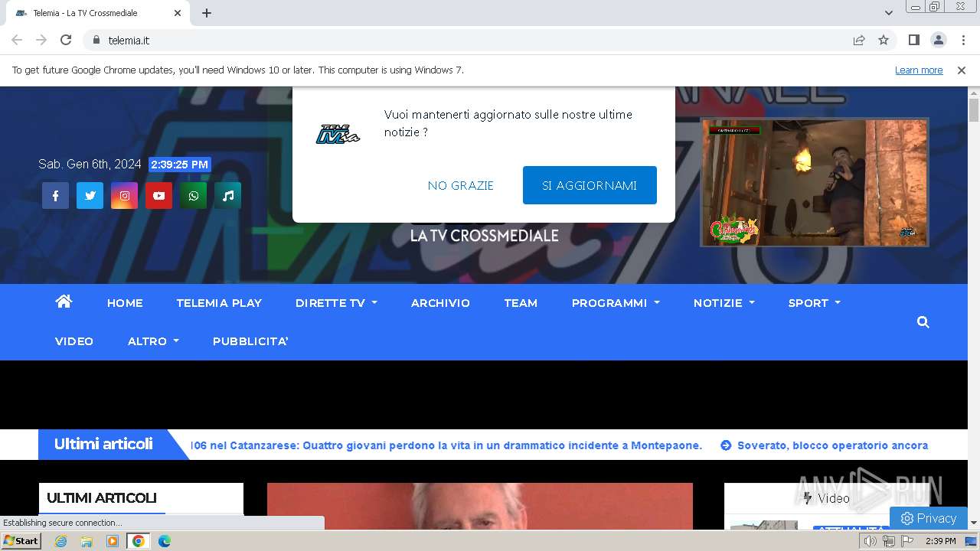Expand the NOTIZIE dropdown

point(724,303)
